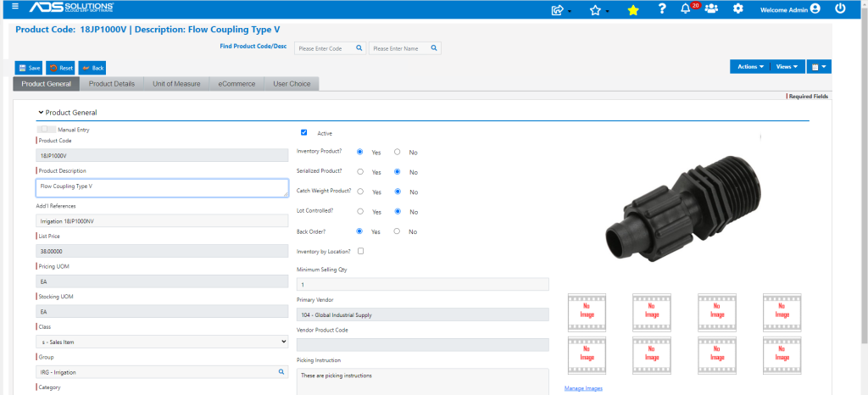Click the Group field IRG - Irrigation

(x=162, y=372)
